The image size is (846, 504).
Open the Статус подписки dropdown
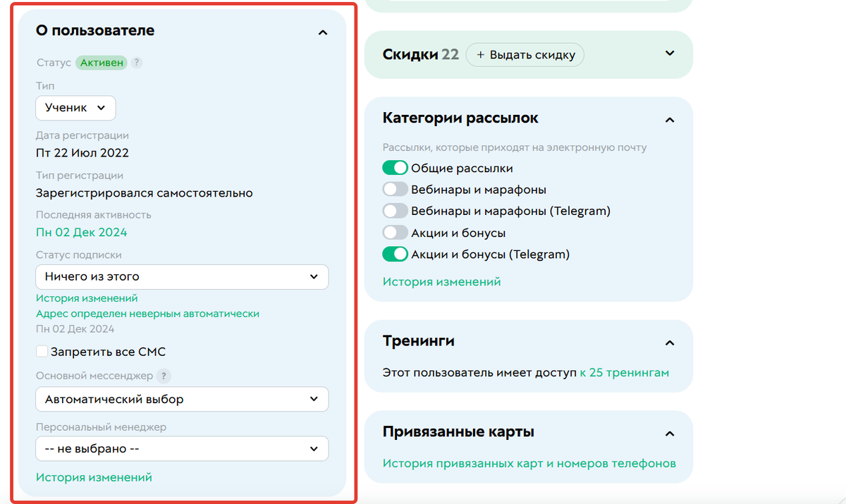point(182,276)
